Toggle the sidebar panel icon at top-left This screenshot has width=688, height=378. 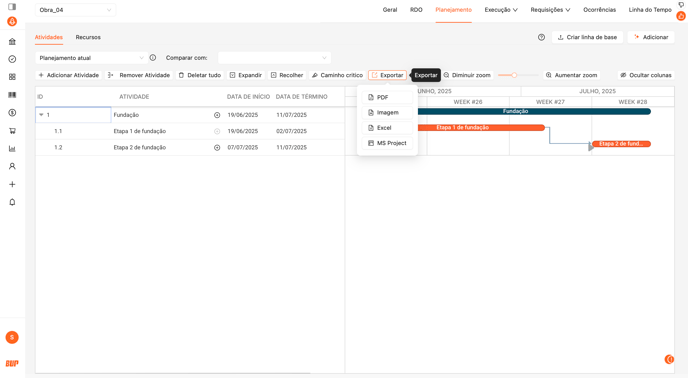coord(12,7)
